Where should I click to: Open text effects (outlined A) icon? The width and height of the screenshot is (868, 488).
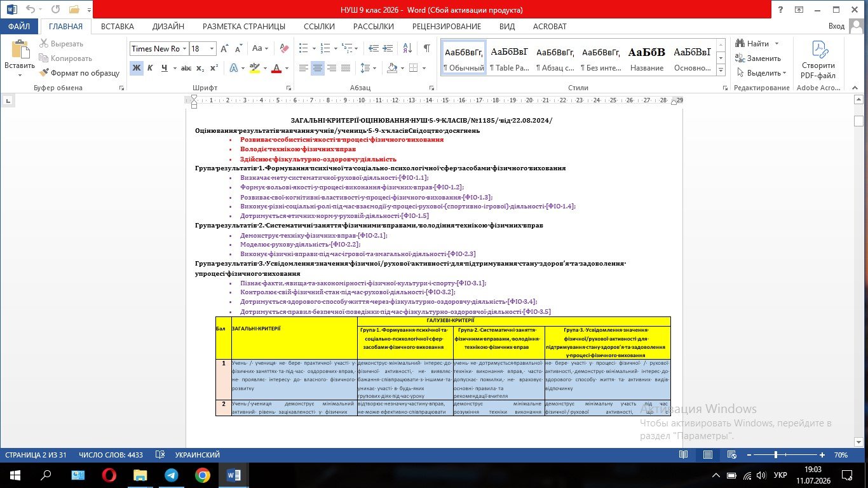pos(233,68)
